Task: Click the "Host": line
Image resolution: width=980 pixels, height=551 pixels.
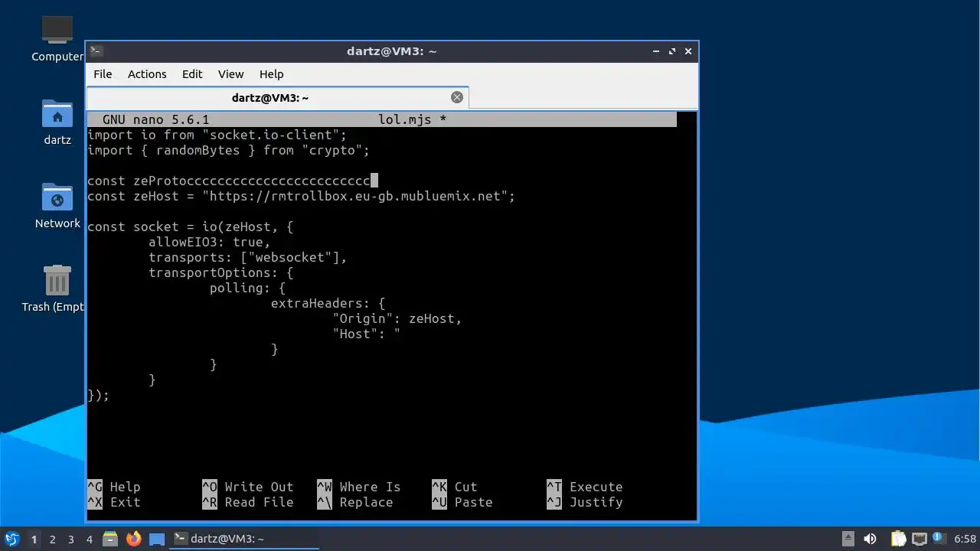Action: coord(366,334)
